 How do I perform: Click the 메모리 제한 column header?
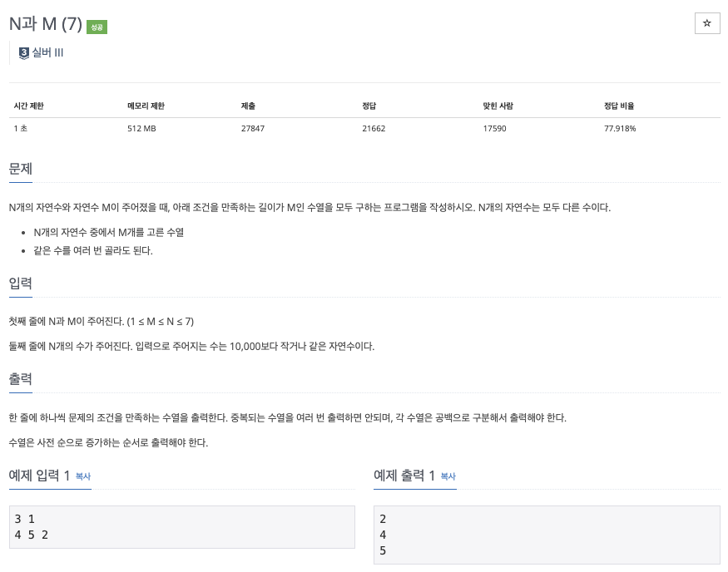click(x=146, y=106)
